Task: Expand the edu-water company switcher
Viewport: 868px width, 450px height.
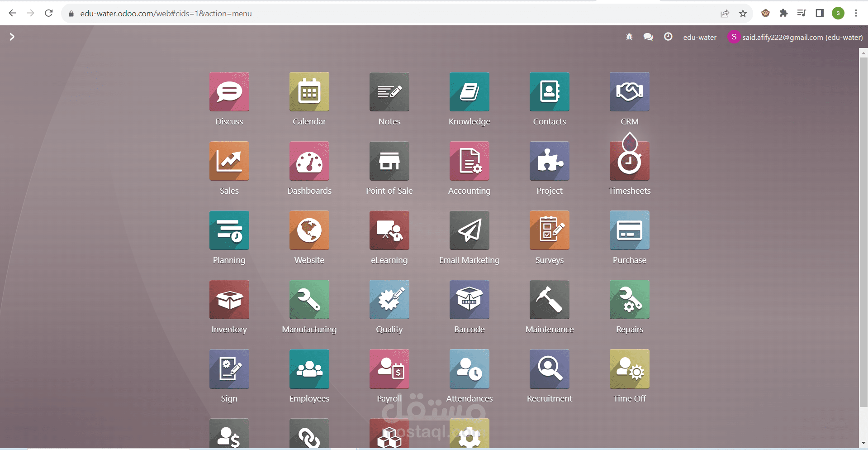Action: pyautogui.click(x=700, y=37)
